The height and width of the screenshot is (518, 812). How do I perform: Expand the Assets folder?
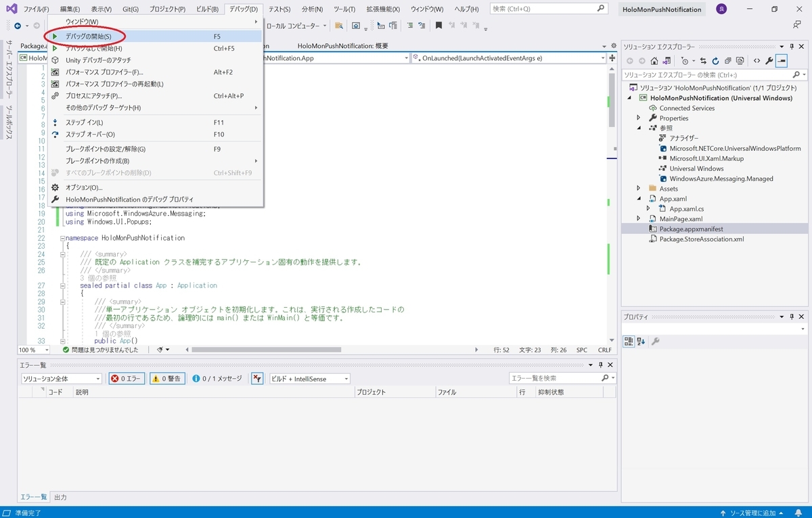(638, 189)
